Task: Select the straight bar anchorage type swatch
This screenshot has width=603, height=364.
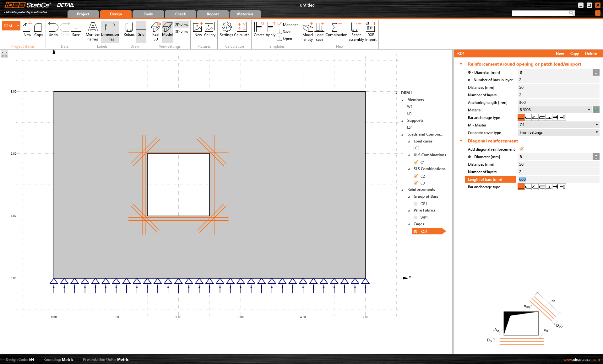Action: (521, 117)
